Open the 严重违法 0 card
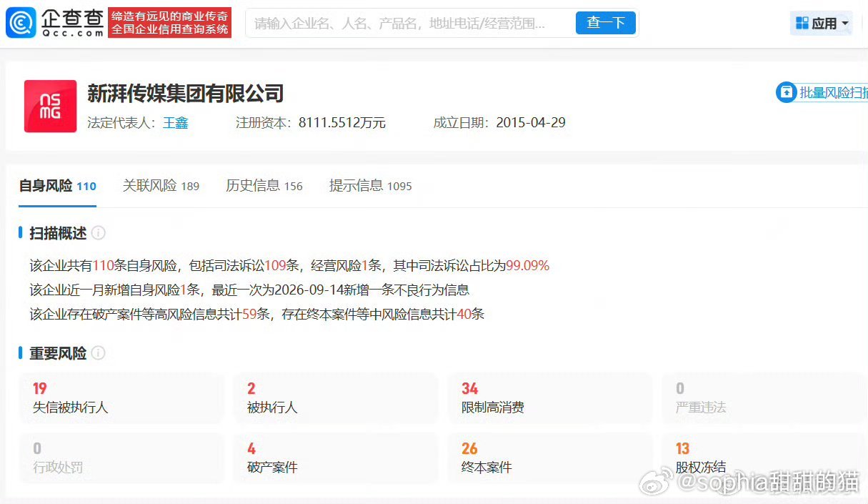868x504 pixels. (764, 399)
